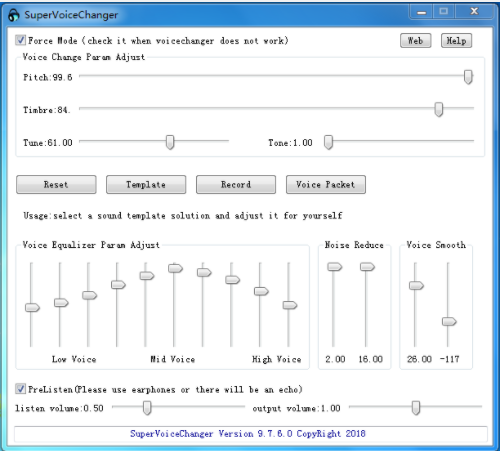This screenshot has height=451, width=500.
Task: Click the Tone slider thumb
Action: (328, 142)
